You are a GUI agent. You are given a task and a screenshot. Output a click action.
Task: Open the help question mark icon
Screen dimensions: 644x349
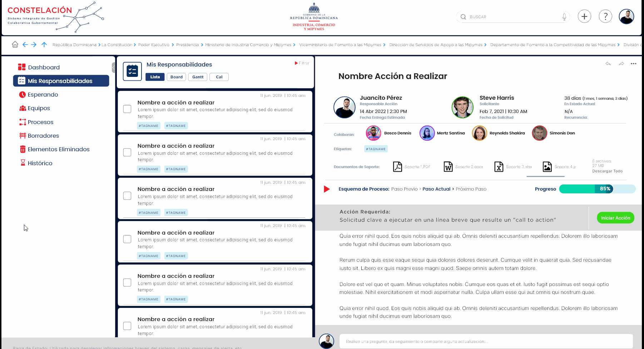[605, 16]
